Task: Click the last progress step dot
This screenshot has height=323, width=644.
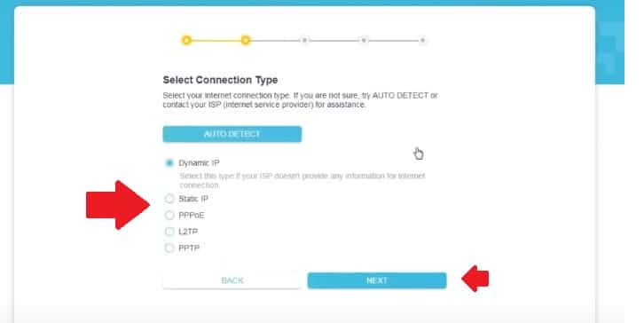Action: tap(422, 40)
